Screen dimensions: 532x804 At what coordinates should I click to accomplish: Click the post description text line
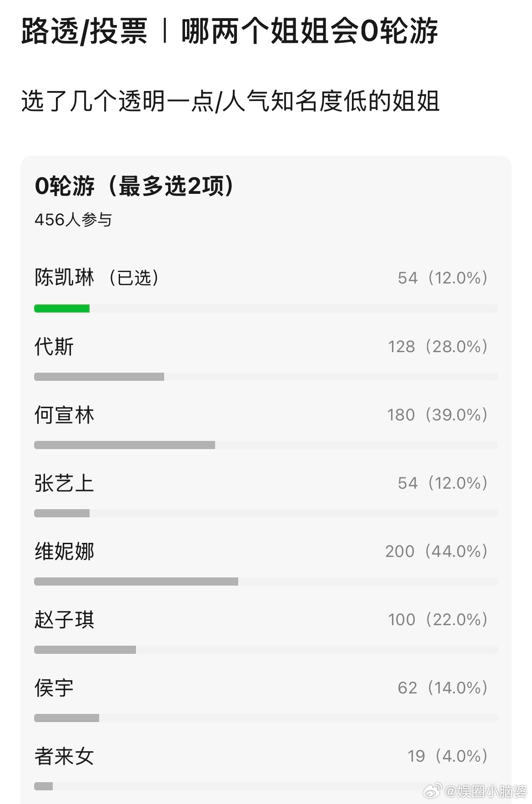[230, 101]
